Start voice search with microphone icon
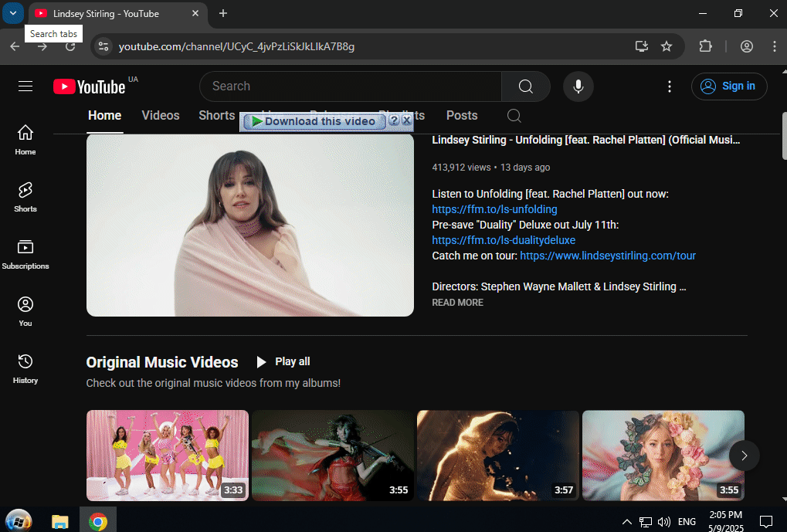787x532 pixels. tap(578, 86)
